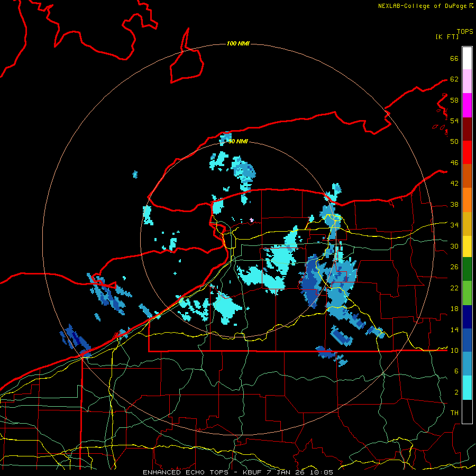Click the yellow legend color swatch
Viewport: 476px width, 476px height.
click(467, 246)
